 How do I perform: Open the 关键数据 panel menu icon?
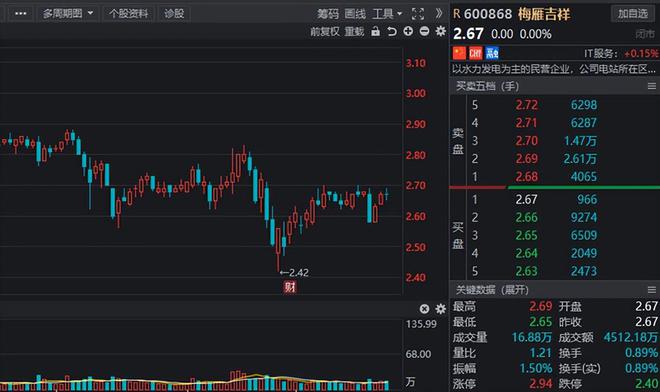click(x=652, y=290)
